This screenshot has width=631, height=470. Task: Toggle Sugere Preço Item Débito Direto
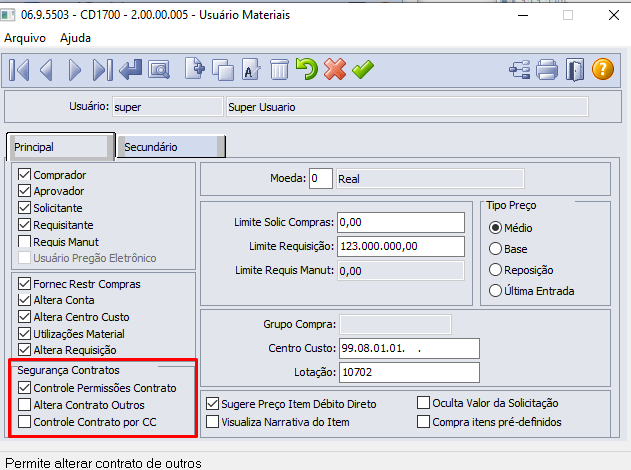212,404
